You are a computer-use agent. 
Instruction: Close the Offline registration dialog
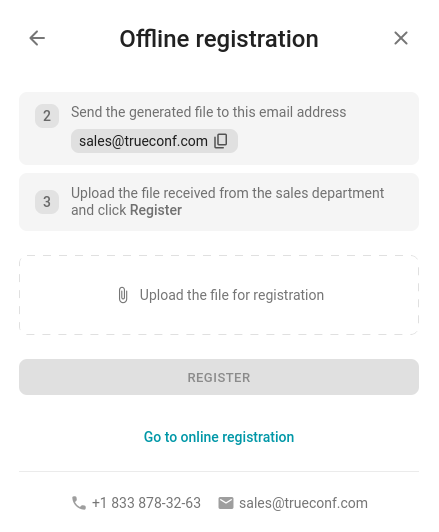tap(401, 38)
